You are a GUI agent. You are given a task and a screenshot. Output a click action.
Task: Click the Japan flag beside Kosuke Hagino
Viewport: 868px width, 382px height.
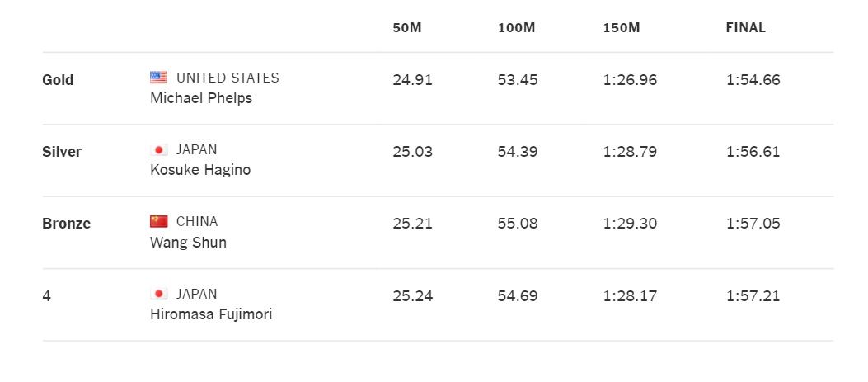pyautogui.click(x=159, y=150)
